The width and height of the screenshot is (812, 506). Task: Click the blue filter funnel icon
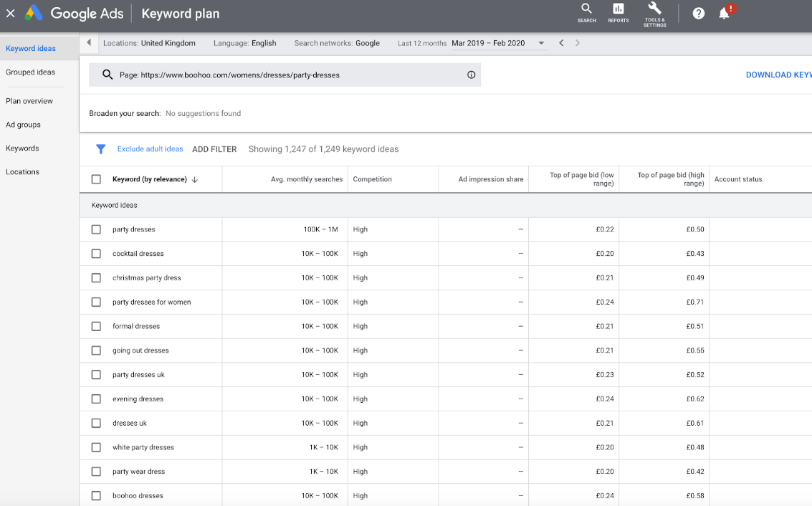(x=100, y=149)
